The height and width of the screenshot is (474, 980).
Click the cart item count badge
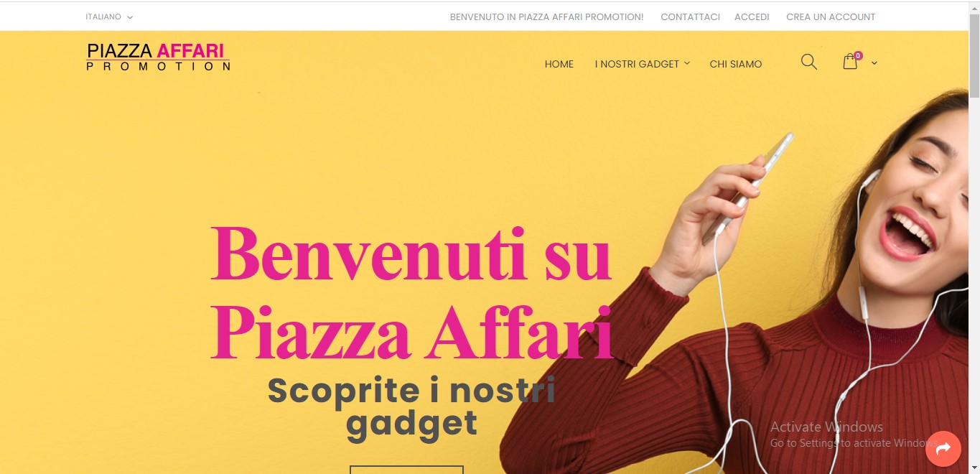[x=858, y=55]
